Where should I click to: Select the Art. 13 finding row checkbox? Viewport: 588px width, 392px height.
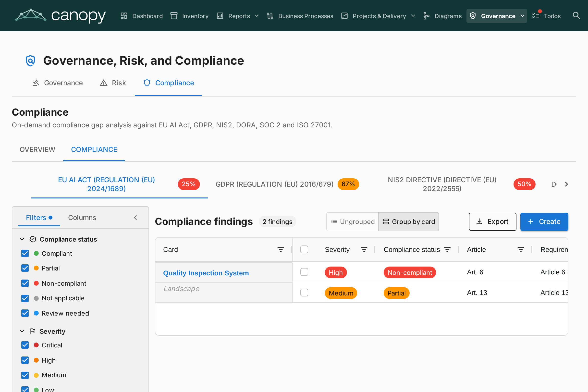click(x=304, y=293)
